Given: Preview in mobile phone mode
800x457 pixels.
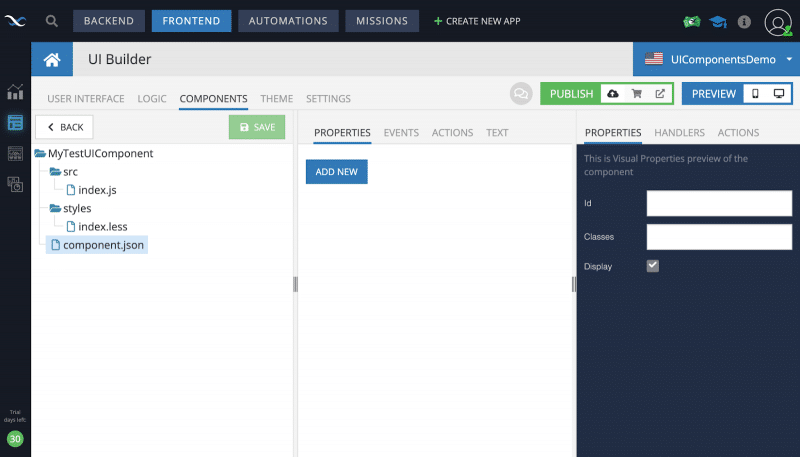Looking at the screenshot, I should (x=755, y=94).
